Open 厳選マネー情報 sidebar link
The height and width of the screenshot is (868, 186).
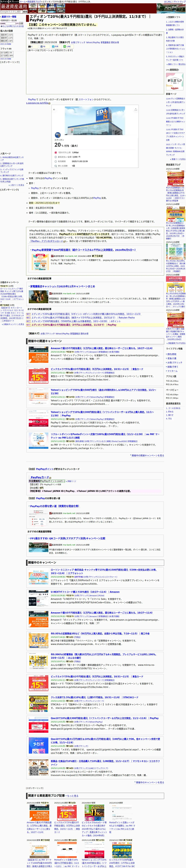coord(9,16)
